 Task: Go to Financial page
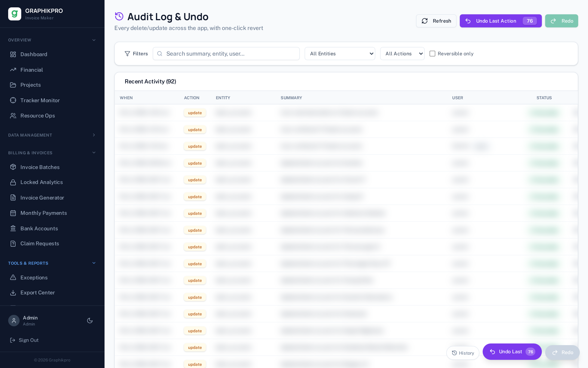tap(52, 70)
